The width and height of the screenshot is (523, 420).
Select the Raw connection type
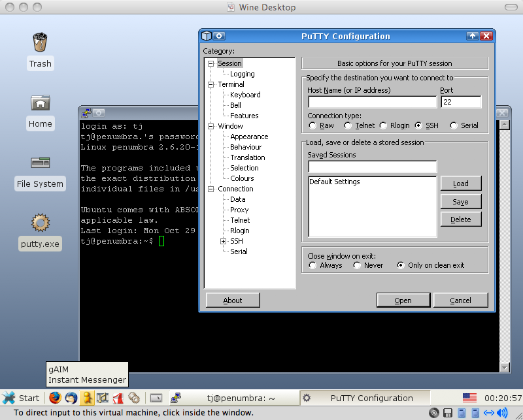coord(313,125)
